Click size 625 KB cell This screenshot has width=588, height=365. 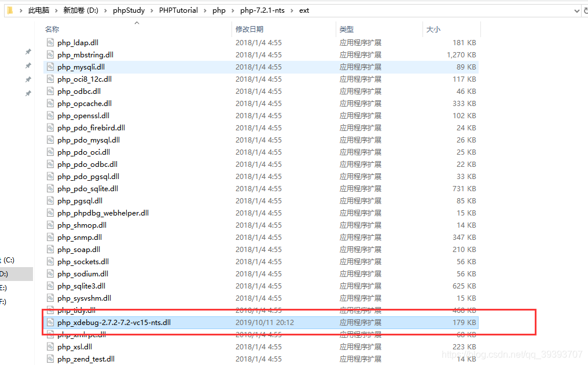point(464,286)
